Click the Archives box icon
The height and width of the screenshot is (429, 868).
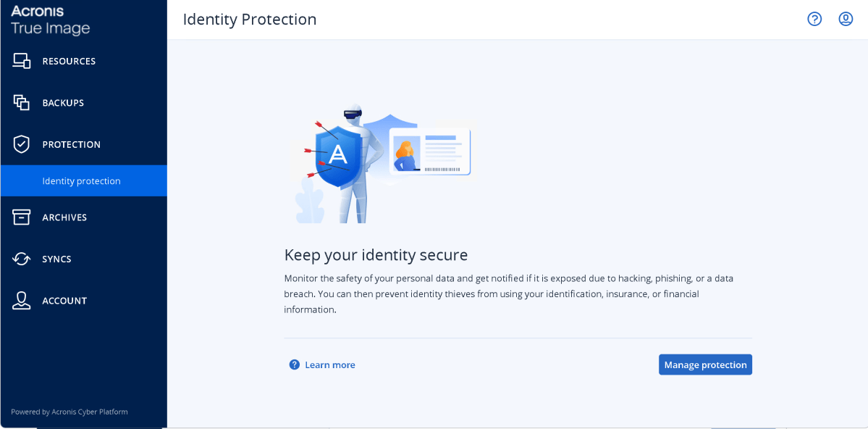click(22, 217)
